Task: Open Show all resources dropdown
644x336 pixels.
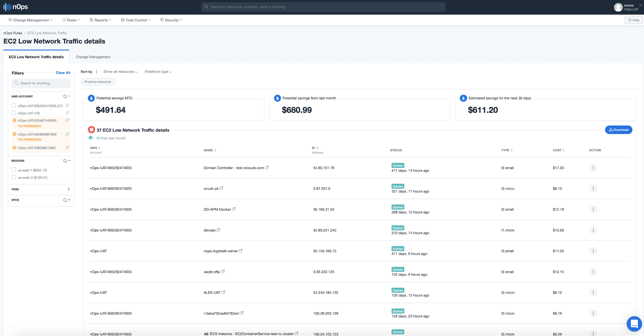Action: click(120, 72)
